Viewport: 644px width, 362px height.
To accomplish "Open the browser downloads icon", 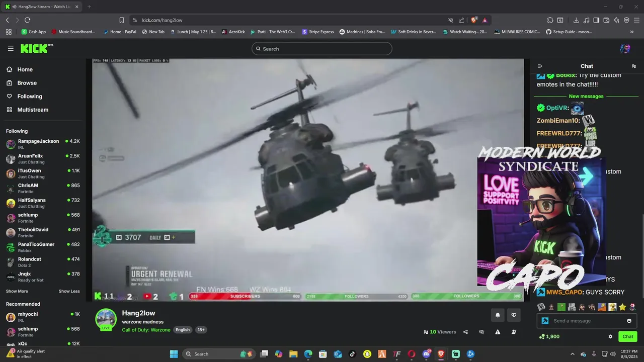I will click(x=576, y=20).
